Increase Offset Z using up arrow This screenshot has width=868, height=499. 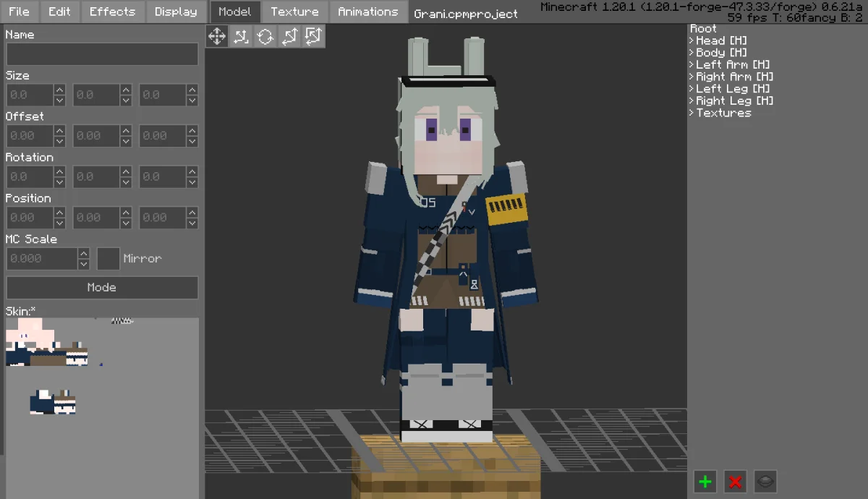tap(193, 130)
